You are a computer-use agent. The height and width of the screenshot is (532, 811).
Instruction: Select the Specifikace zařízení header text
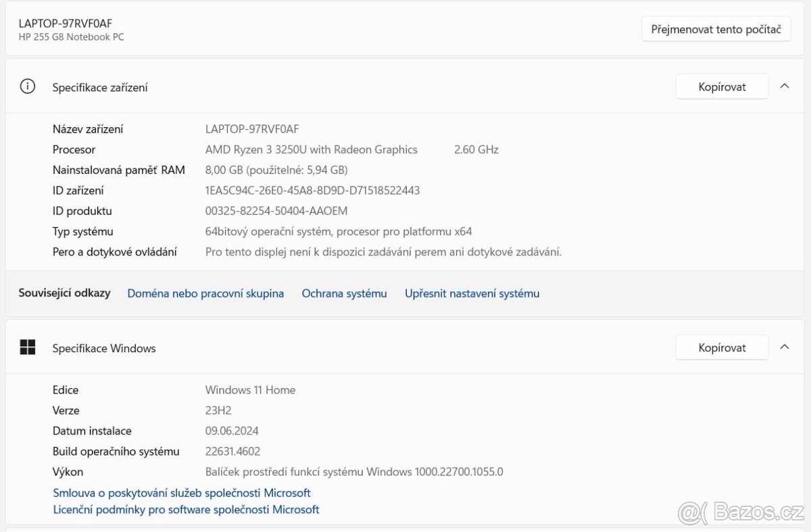coord(100,87)
